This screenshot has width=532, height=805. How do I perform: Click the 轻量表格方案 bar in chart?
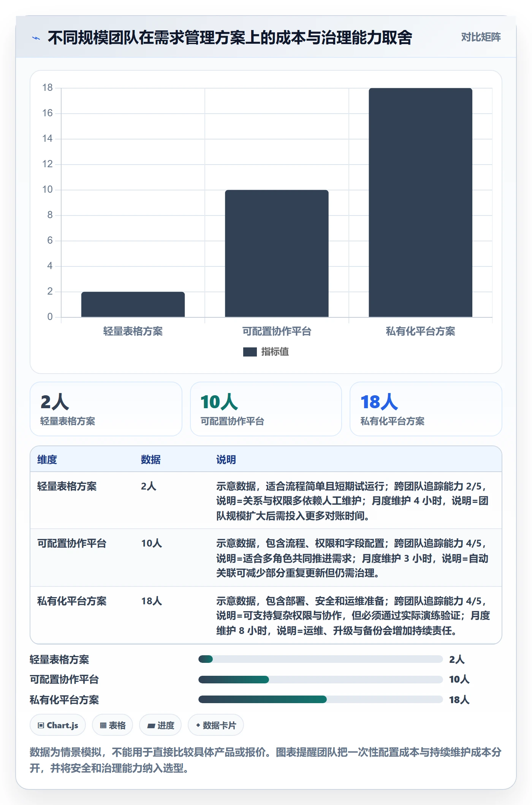[x=133, y=304]
